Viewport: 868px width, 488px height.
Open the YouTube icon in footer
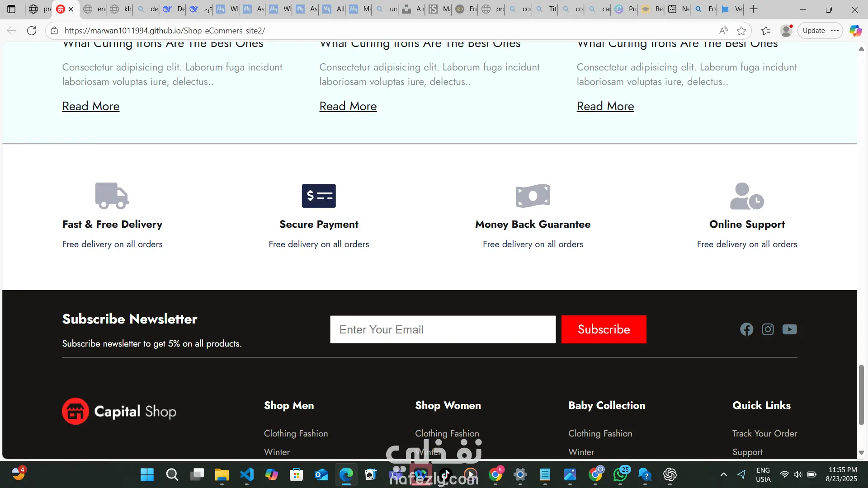[789, 329]
